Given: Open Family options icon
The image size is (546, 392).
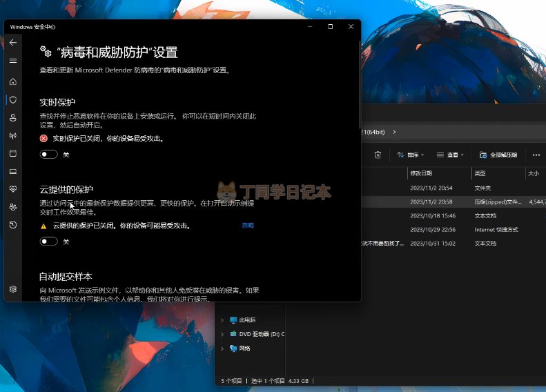Looking at the screenshot, I should point(13,207).
